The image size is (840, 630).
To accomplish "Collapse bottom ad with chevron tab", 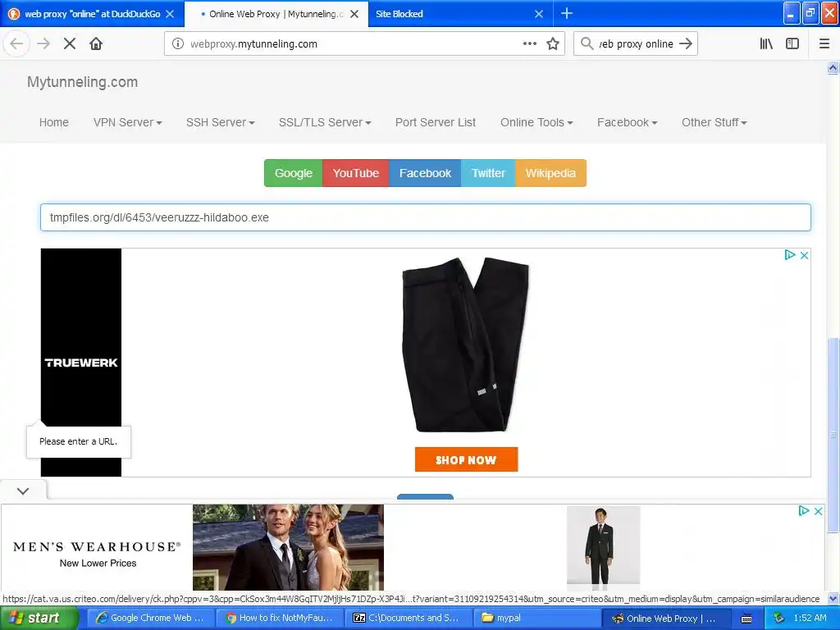I will pyautogui.click(x=23, y=491).
